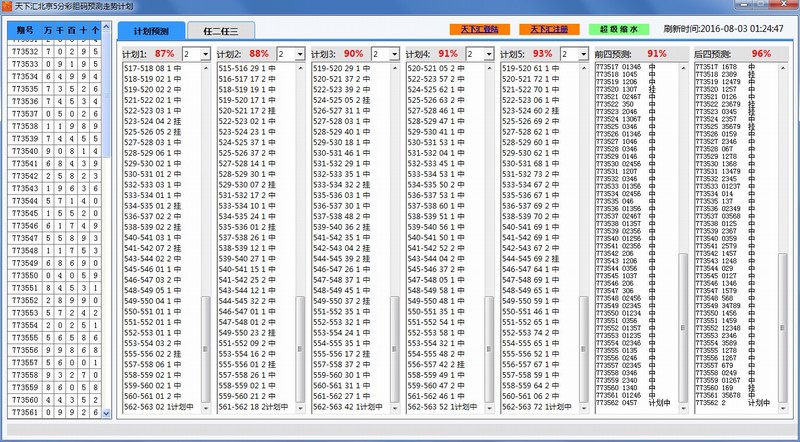Switch to the 计划预测 tab

tap(150, 32)
